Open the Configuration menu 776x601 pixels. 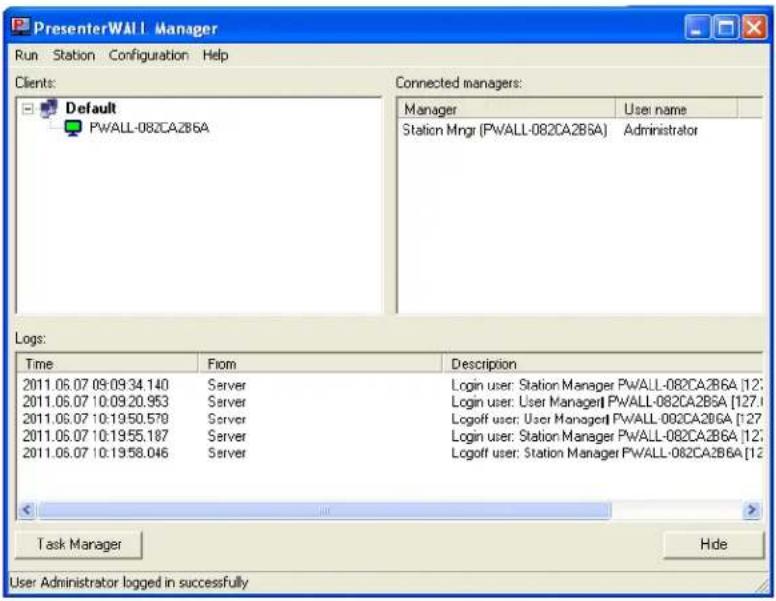(x=148, y=55)
